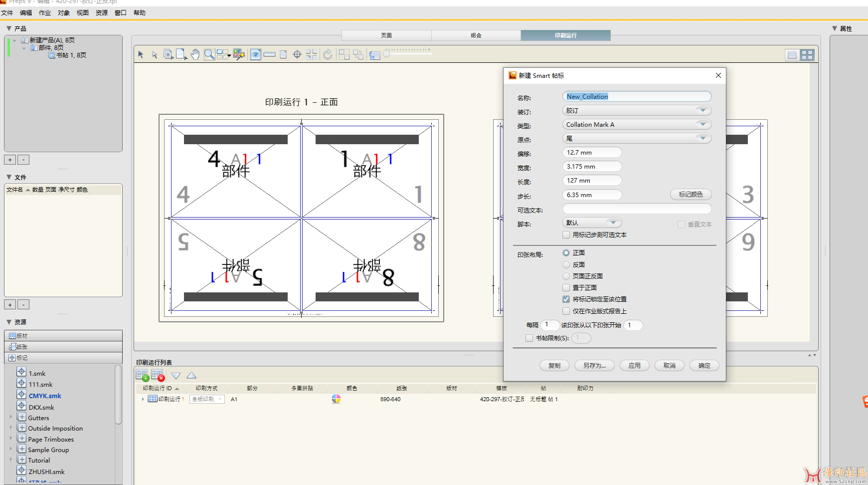Select the 反面 radio button

[x=566, y=264]
